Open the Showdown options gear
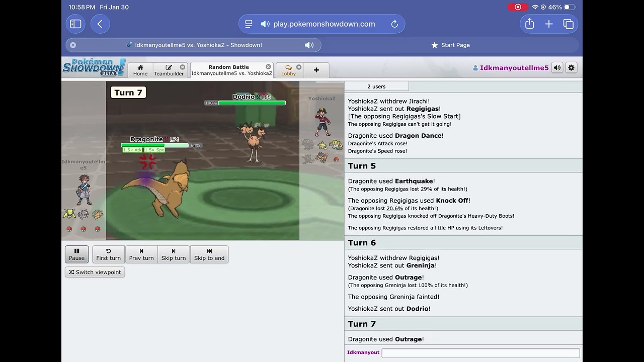Screen dimensions: 644x362 click(571, 67)
